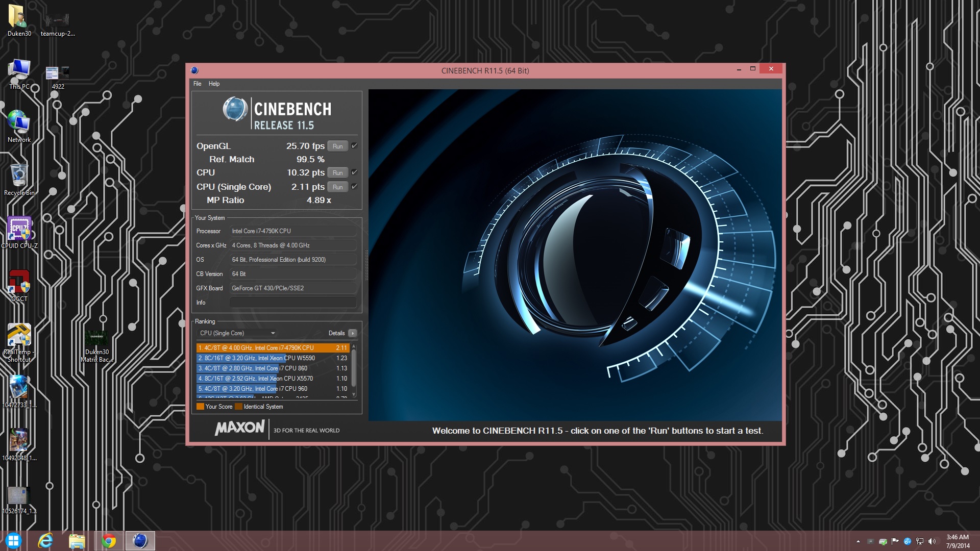This screenshot has height=551, width=980.
Task: Select ranking row Intel Core i7 CPU 860
Action: [x=273, y=368]
